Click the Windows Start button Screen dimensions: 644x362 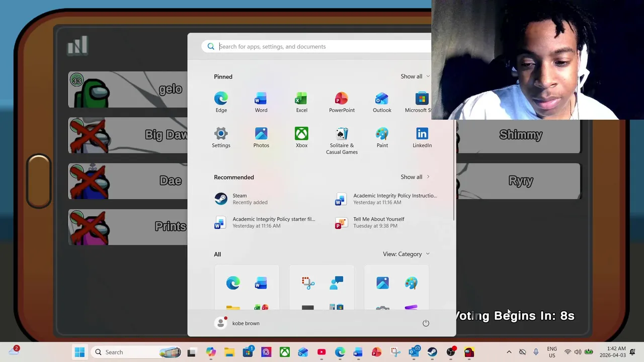[79, 352]
